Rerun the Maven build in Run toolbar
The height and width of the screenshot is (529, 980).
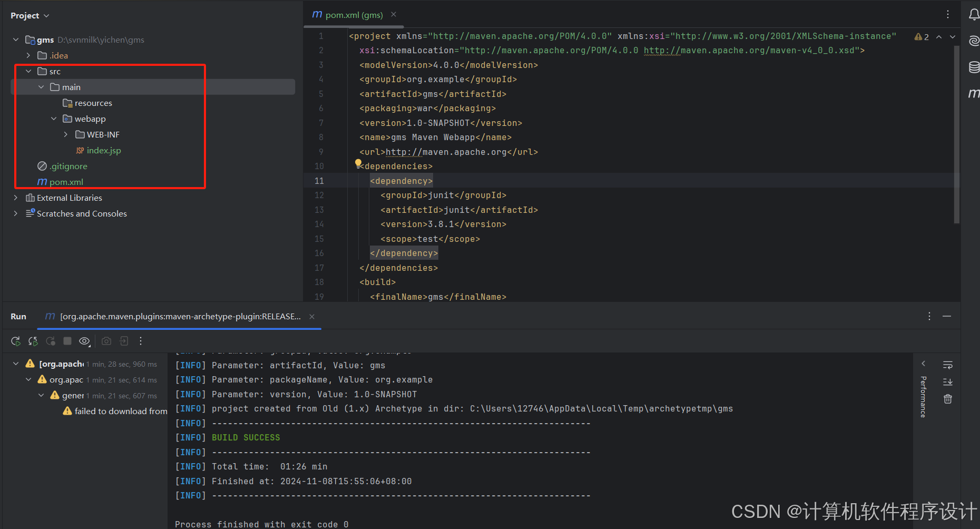16,341
